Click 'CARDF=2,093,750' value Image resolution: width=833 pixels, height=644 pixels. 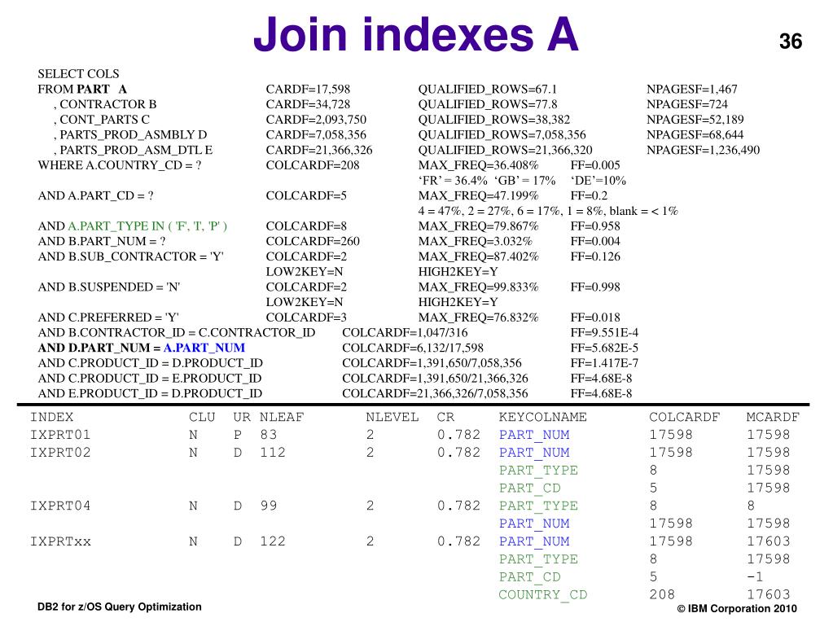coord(316,120)
